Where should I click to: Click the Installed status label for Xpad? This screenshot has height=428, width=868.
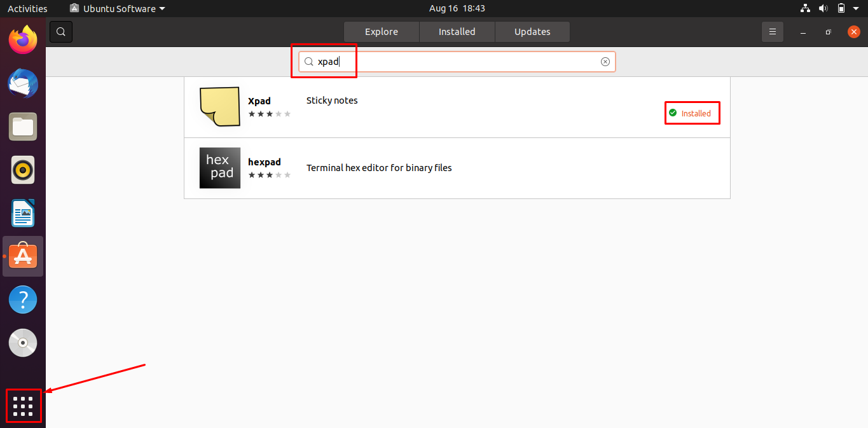696,113
